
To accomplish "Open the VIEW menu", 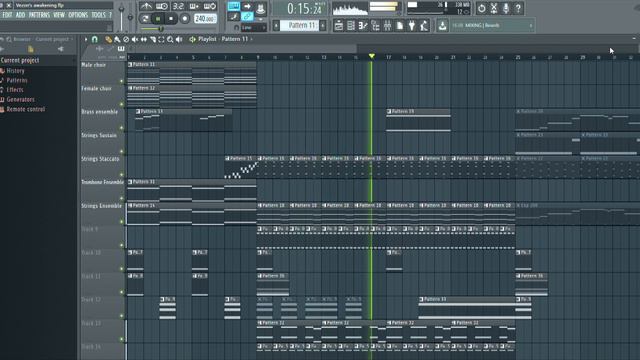I will click(x=59, y=15).
